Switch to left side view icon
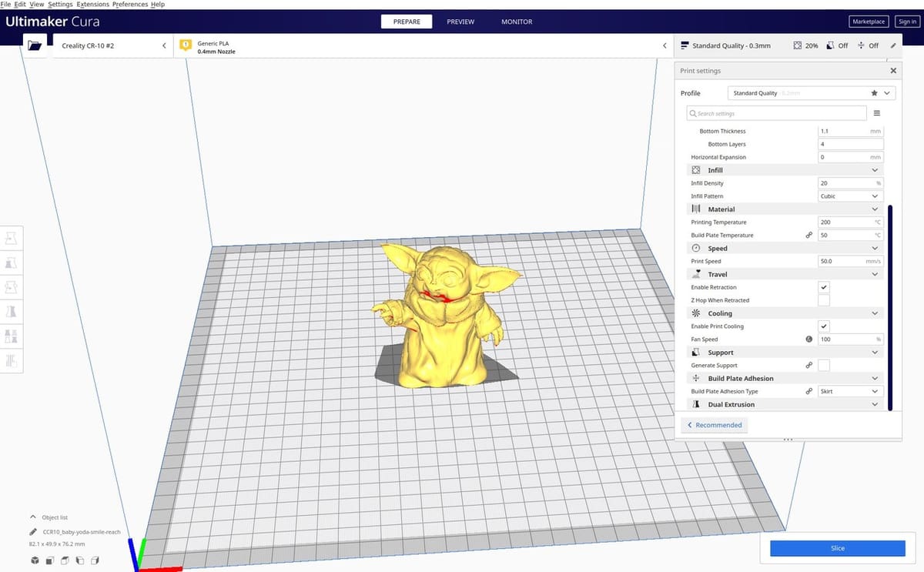Screen dimensions: 924x572 click(x=81, y=560)
